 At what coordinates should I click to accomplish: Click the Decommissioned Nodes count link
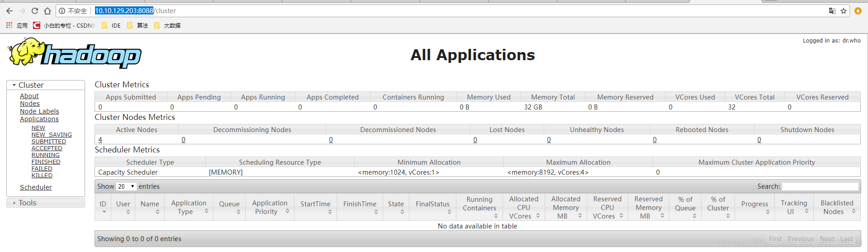coord(331,140)
